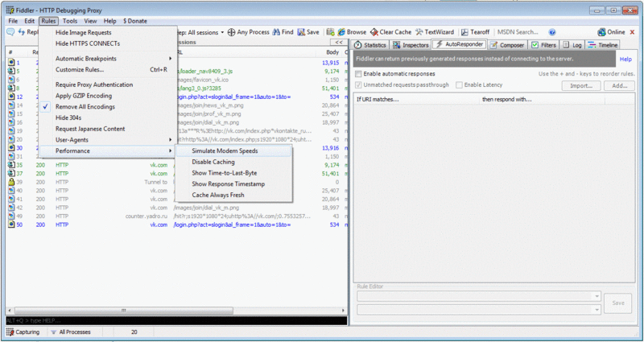Image resolution: width=644 pixels, height=342 pixels.
Task: Click the Any Process target icon
Action: pos(232,32)
